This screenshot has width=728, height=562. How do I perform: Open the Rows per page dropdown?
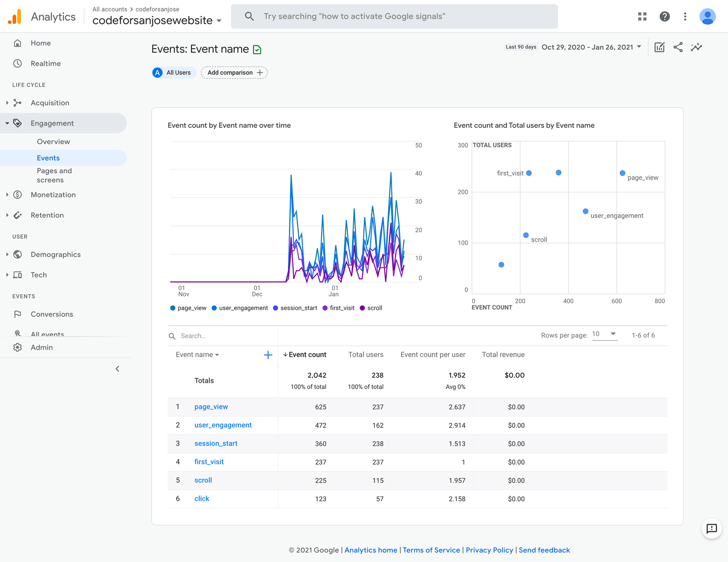604,334
